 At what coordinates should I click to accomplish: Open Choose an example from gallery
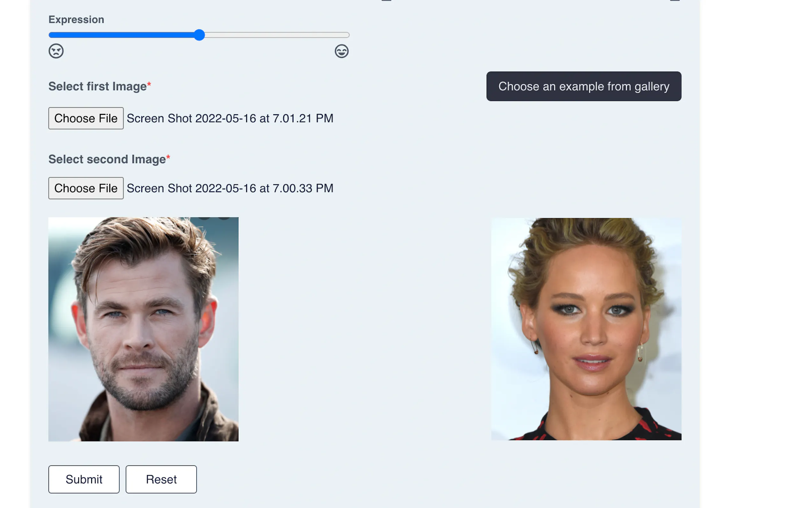coord(583,86)
